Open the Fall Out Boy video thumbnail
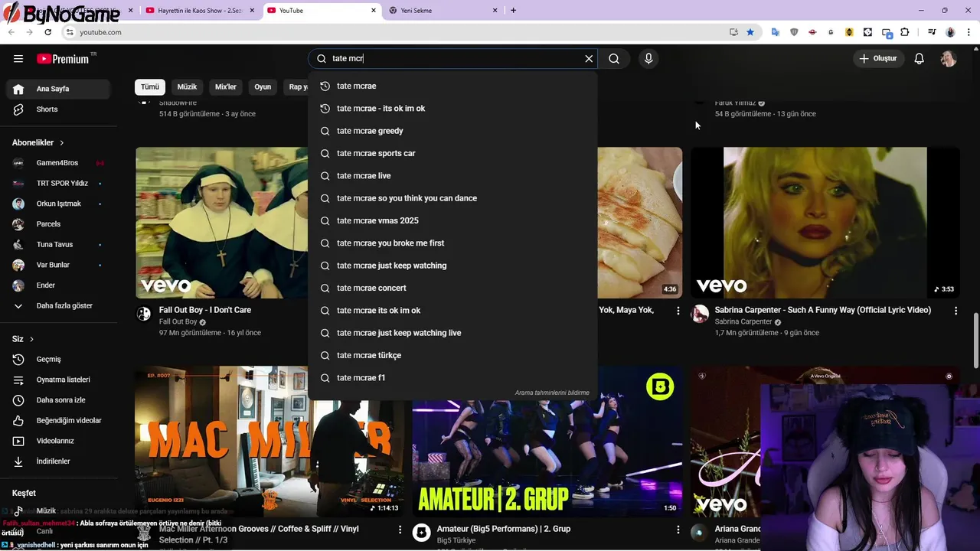Viewport: 980px width, 551px height. 222,223
